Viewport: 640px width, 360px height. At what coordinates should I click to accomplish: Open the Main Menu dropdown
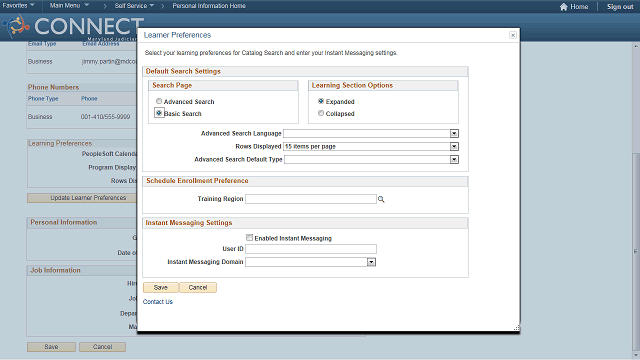69,6
